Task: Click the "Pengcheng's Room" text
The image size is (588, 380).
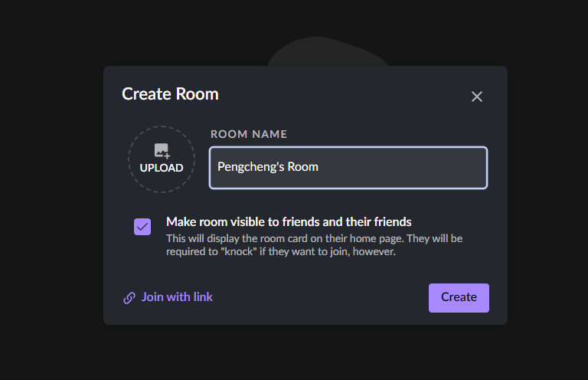Action: coord(268,167)
